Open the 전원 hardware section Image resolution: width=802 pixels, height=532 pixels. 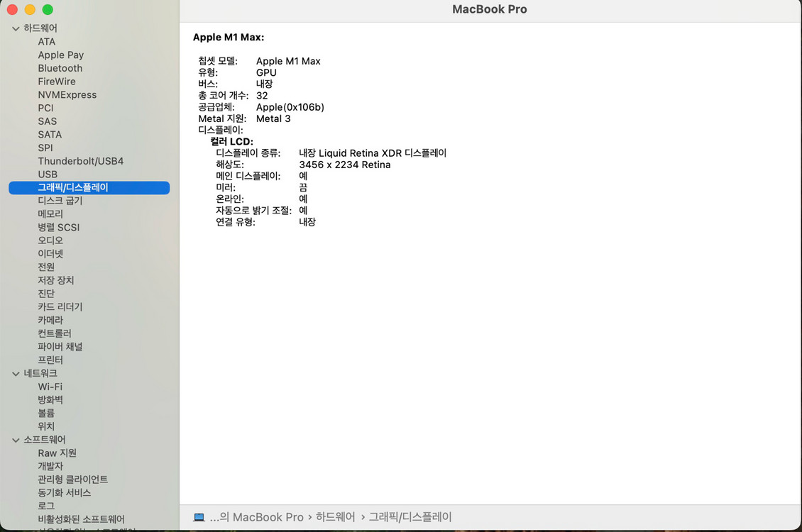click(x=45, y=267)
